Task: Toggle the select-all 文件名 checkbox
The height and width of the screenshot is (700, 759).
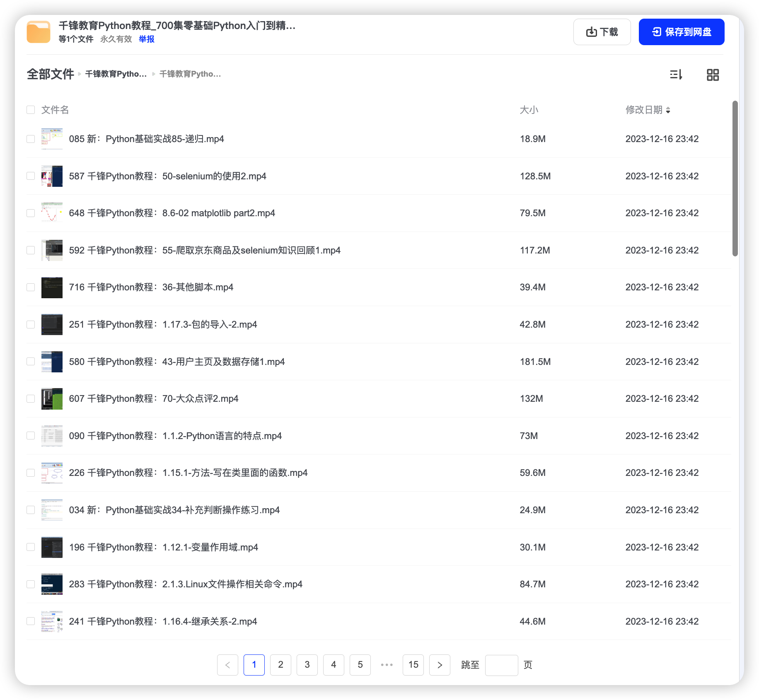Action: click(31, 110)
